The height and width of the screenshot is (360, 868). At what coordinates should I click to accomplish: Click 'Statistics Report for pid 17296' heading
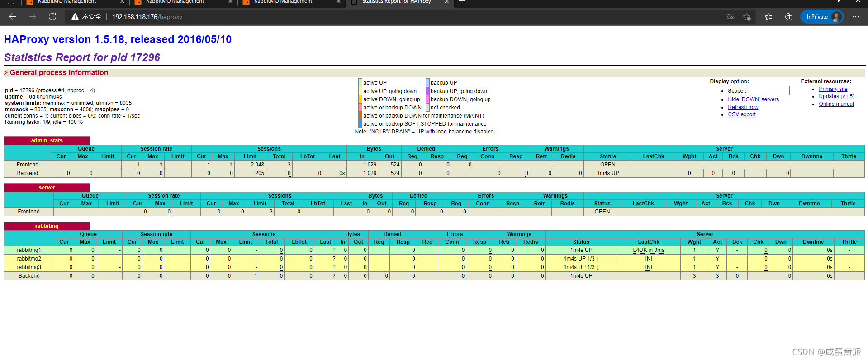(x=82, y=57)
